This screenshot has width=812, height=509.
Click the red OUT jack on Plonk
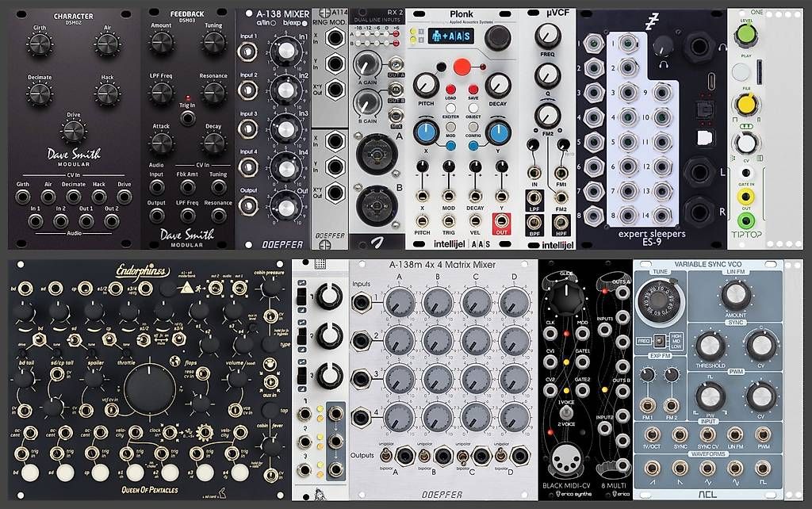pos(501,222)
